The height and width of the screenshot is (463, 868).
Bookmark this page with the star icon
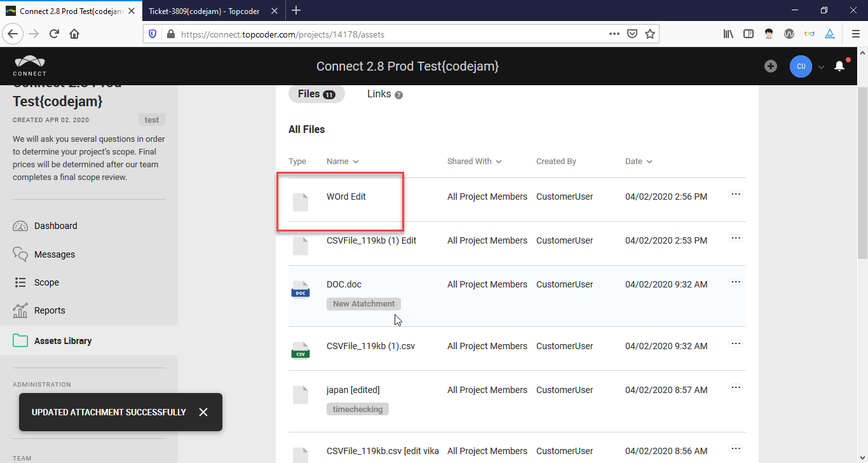point(650,34)
